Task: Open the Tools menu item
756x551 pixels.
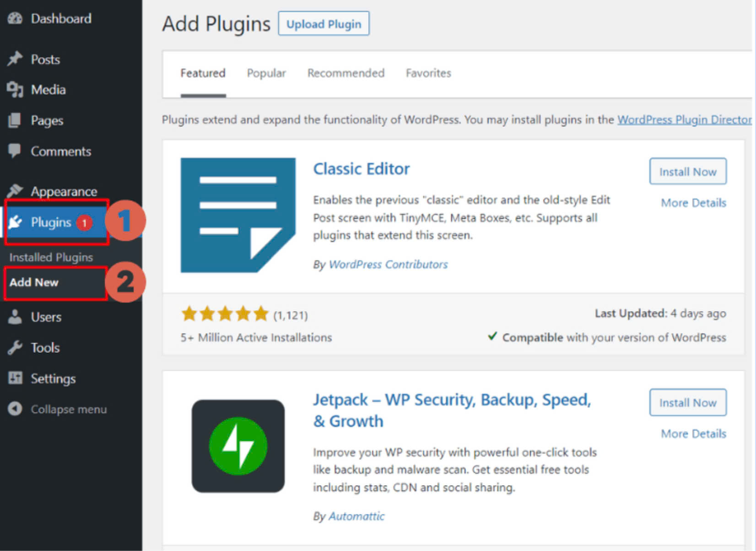Action: pos(45,348)
